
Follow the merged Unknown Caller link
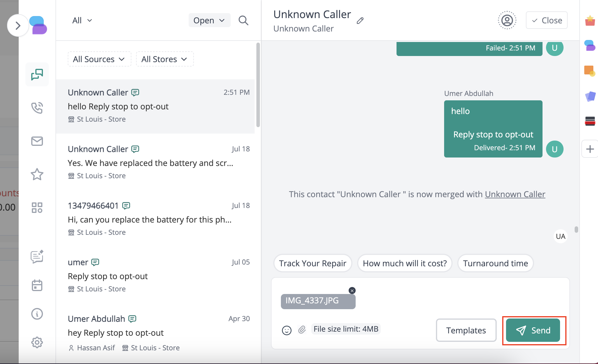pyautogui.click(x=515, y=194)
